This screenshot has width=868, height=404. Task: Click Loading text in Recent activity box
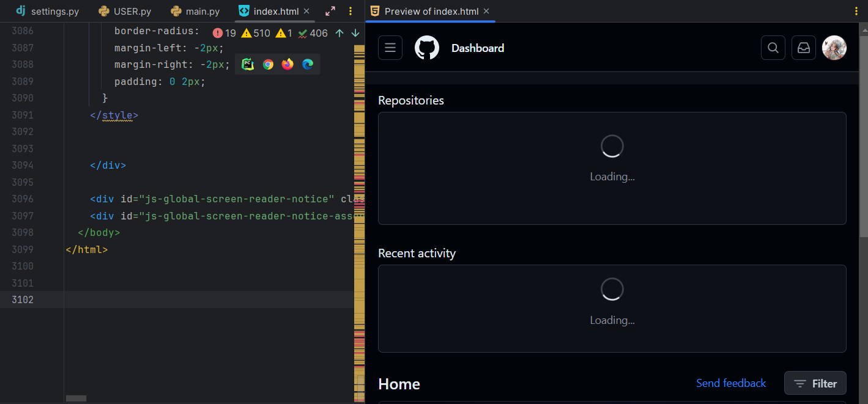(612, 320)
